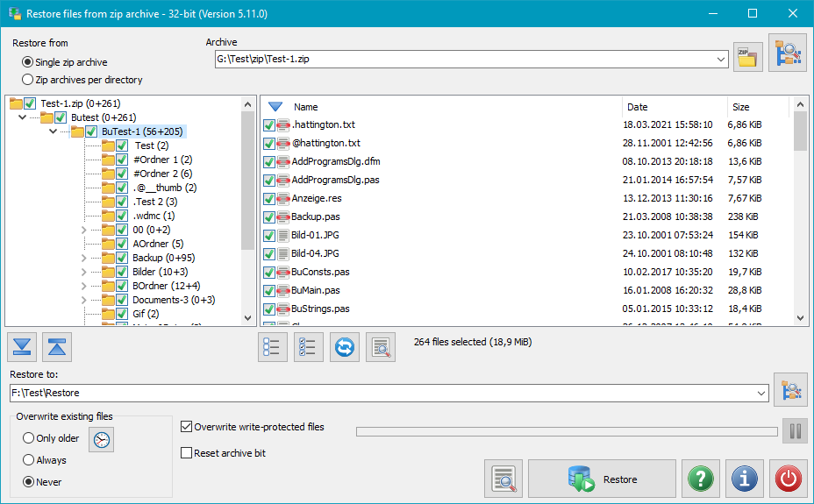Open help with green question mark
Image resolution: width=814 pixels, height=504 pixels.
(701, 478)
